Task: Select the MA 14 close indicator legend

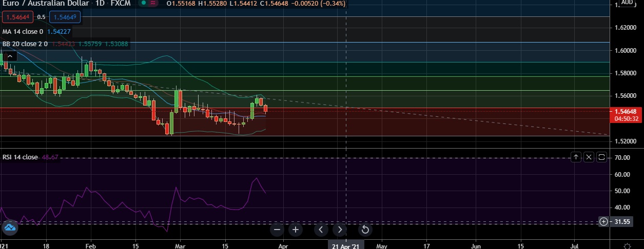Action: pyautogui.click(x=23, y=31)
